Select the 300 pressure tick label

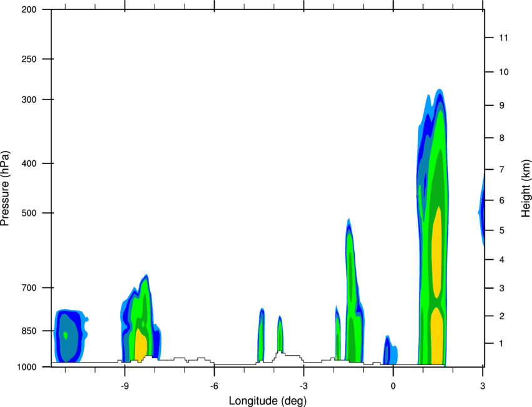click(29, 100)
